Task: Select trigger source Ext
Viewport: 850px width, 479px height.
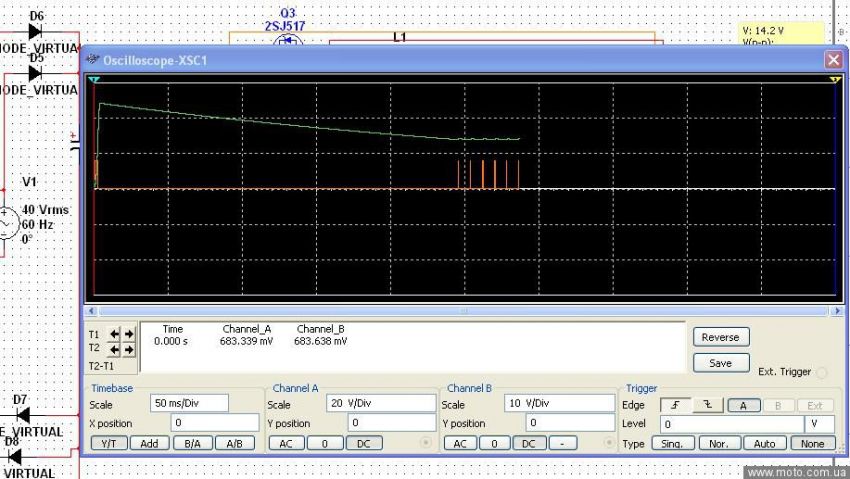Action: click(815, 405)
